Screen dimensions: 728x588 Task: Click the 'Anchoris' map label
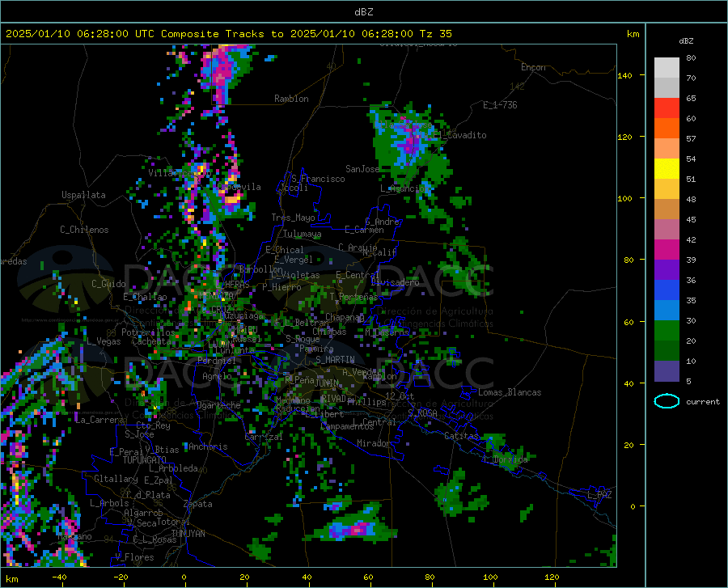coord(208,446)
